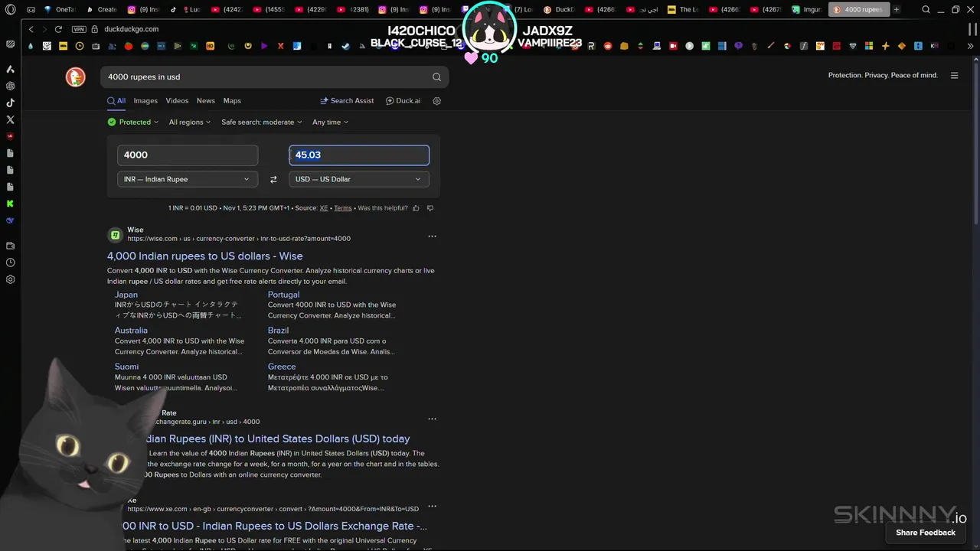Open the Safe search: moderate dropdown
This screenshot has width=980, height=551.
coord(261,122)
